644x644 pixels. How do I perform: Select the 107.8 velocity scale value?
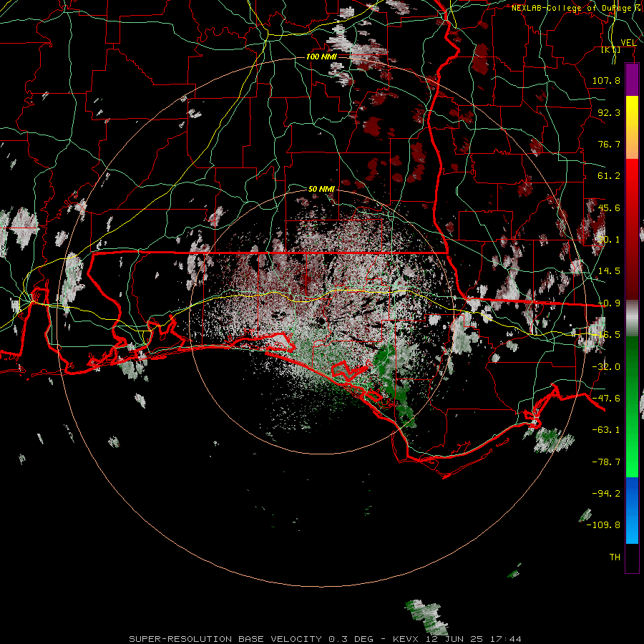tap(606, 80)
